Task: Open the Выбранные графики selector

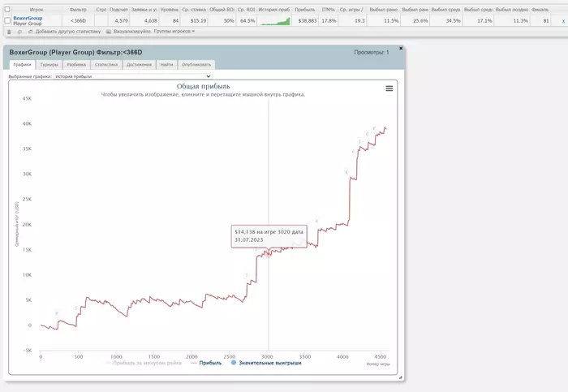Action: tap(132, 76)
